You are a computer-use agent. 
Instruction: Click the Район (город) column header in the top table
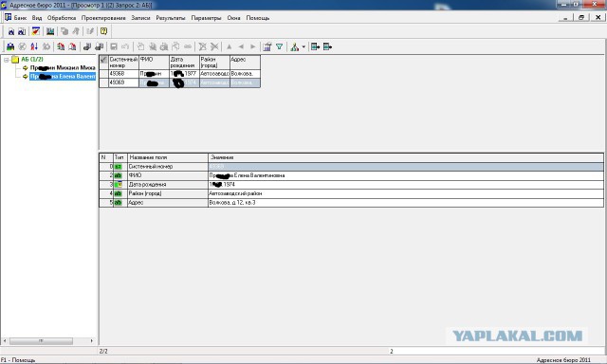coord(215,63)
